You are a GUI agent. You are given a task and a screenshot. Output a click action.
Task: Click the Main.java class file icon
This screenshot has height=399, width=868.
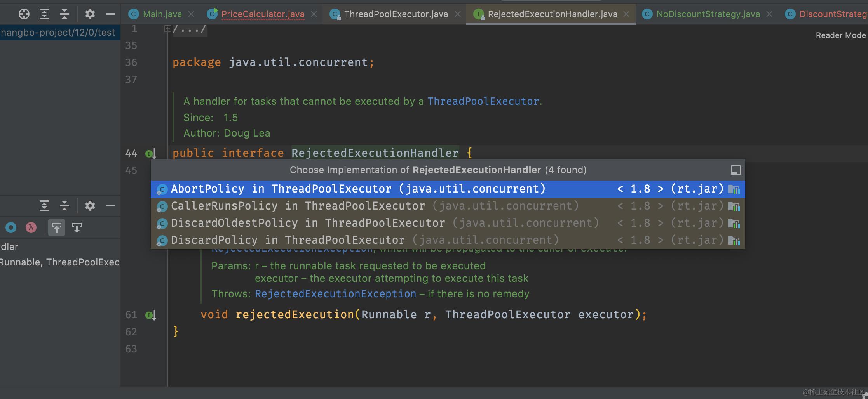pyautogui.click(x=134, y=14)
